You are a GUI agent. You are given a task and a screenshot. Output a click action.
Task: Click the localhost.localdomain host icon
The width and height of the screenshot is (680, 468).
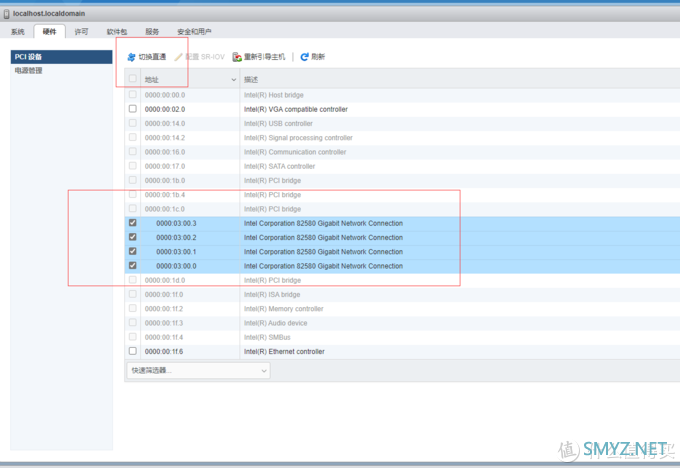pos(7,14)
